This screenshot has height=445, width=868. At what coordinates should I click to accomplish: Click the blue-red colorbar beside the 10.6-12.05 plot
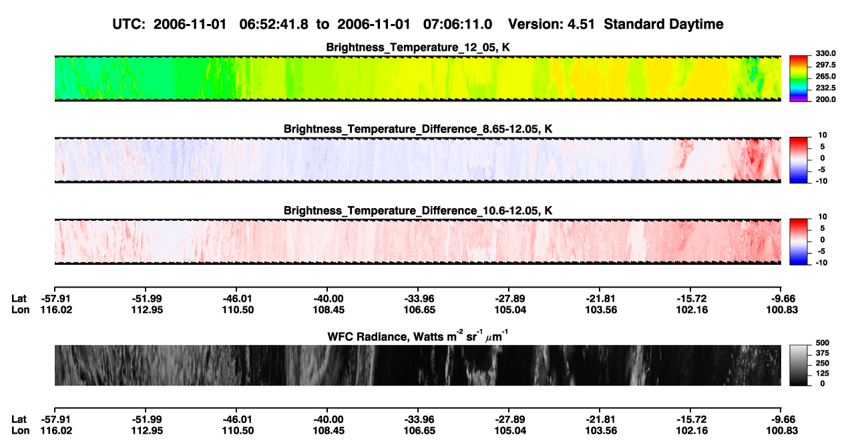click(x=799, y=242)
